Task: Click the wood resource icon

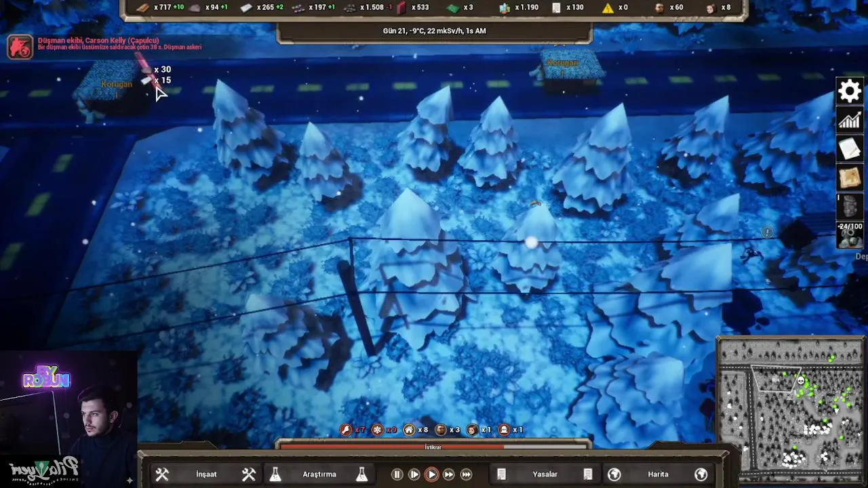Action: coord(143,7)
